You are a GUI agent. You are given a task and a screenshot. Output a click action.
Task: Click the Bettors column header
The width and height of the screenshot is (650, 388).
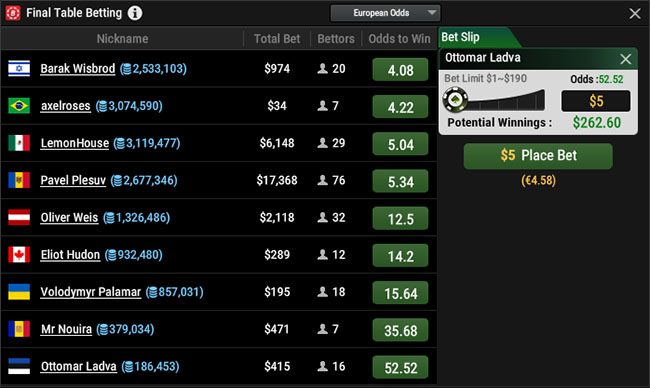coord(336,39)
